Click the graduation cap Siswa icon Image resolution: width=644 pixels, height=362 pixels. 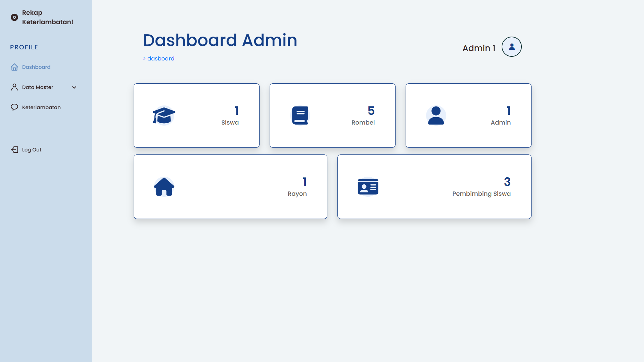pyautogui.click(x=164, y=116)
